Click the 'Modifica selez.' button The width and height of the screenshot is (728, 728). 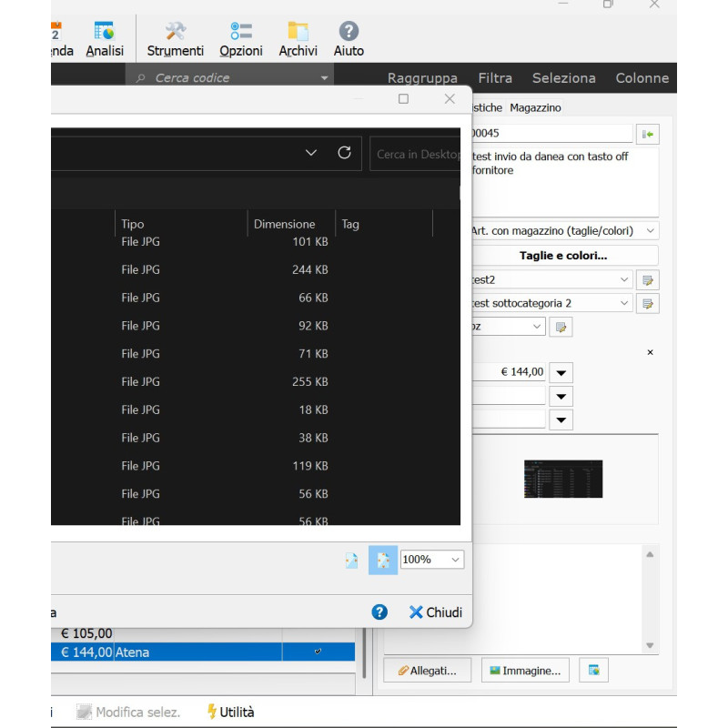[x=128, y=712]
